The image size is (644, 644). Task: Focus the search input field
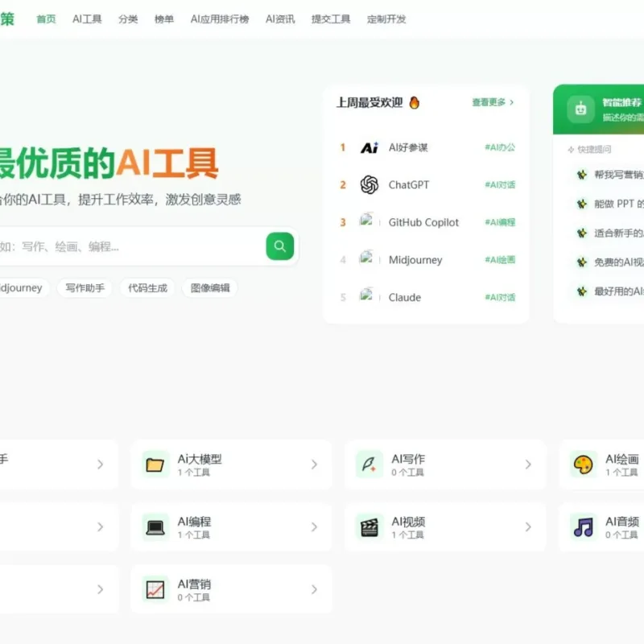click(131, 246)
